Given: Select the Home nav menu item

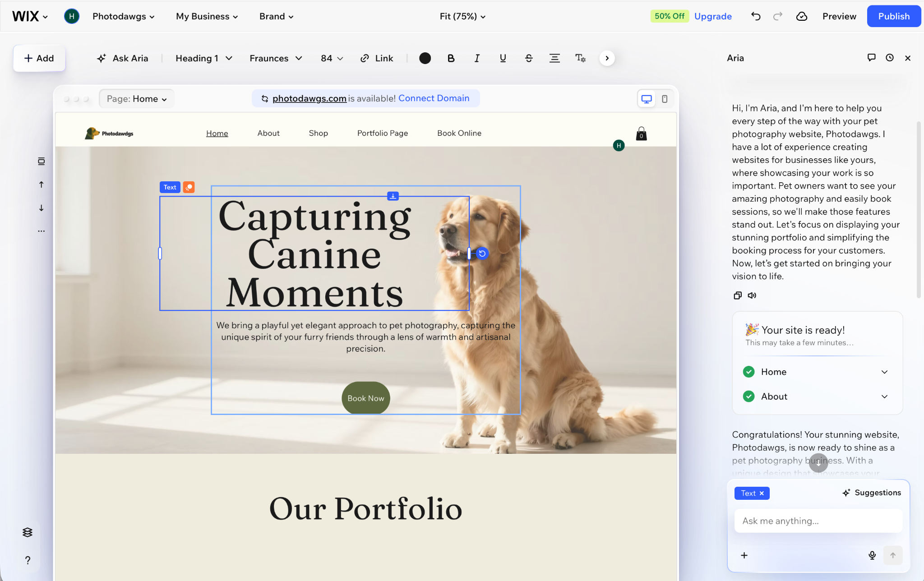Looking at the screenshot, I should point(217,133).
